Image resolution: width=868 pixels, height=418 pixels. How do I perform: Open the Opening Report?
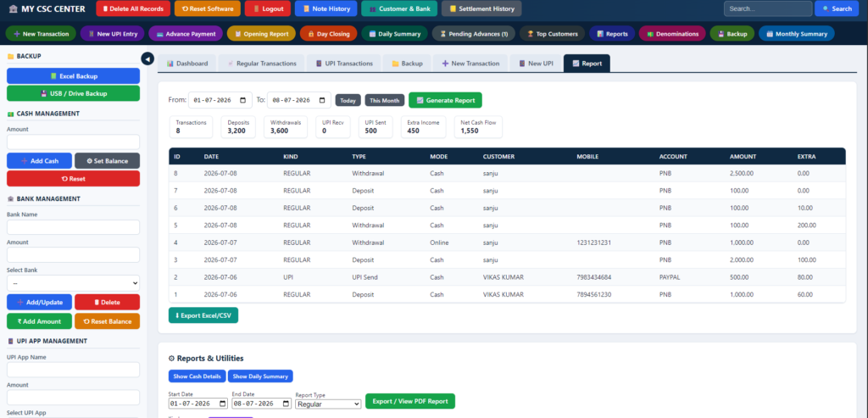pos(261,34)
